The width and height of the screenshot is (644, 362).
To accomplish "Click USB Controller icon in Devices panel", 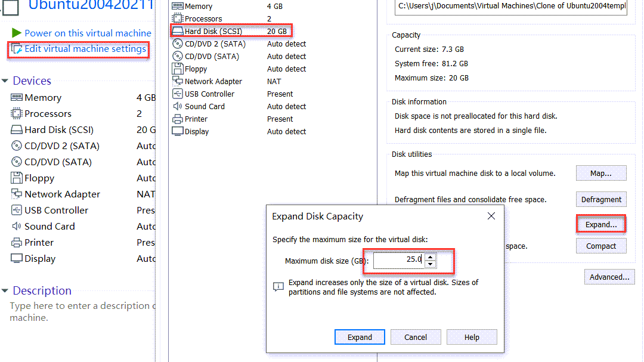I will (17, 210).
